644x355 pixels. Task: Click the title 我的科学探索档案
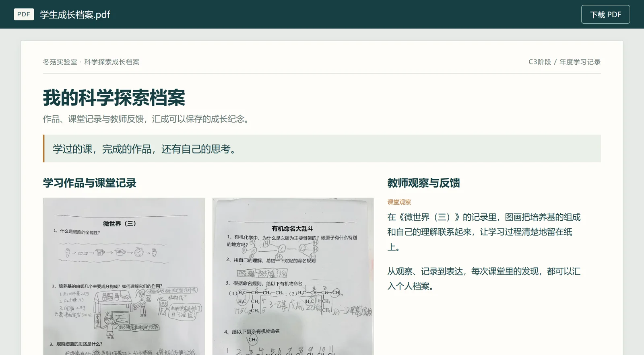point(114,98)
